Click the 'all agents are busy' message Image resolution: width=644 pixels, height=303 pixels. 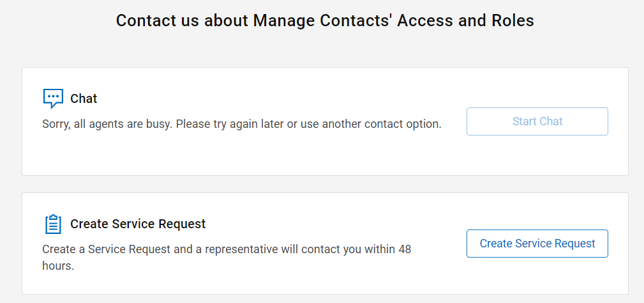click(241, 124)
